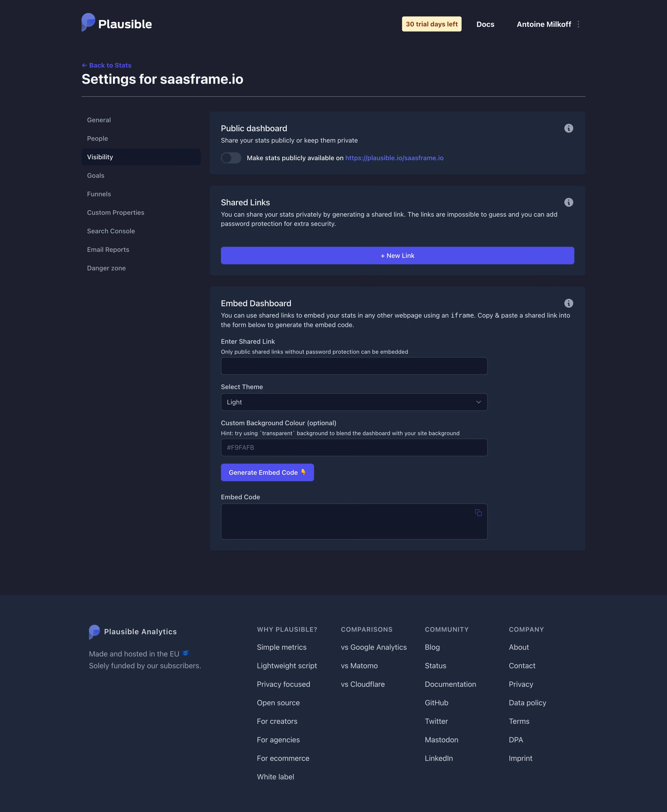Screen dimensions: 667x812
Task: Click the 30 trial days left badge
Action: pyautogui.click(x=431, y=24)
